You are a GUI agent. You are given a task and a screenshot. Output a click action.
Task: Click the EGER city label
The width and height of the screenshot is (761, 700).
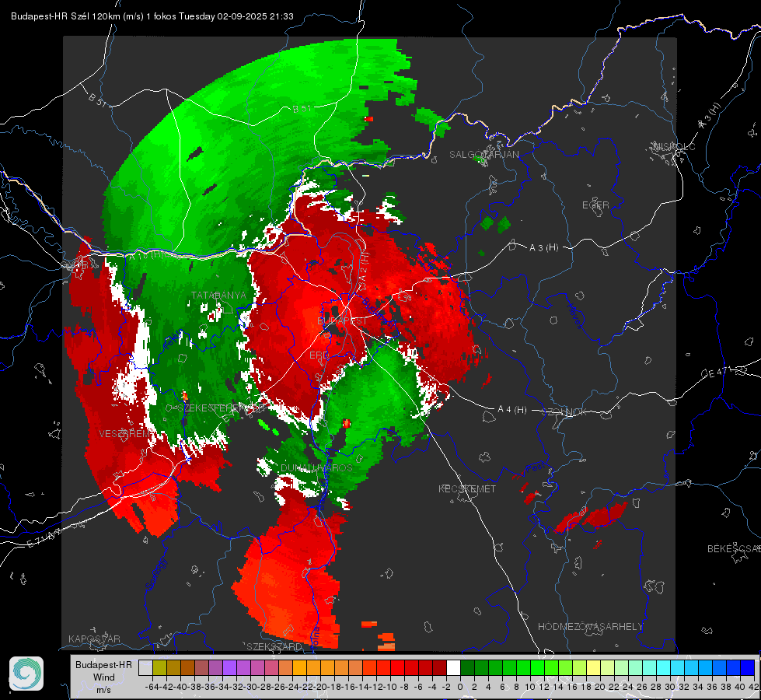pos(595,205)
